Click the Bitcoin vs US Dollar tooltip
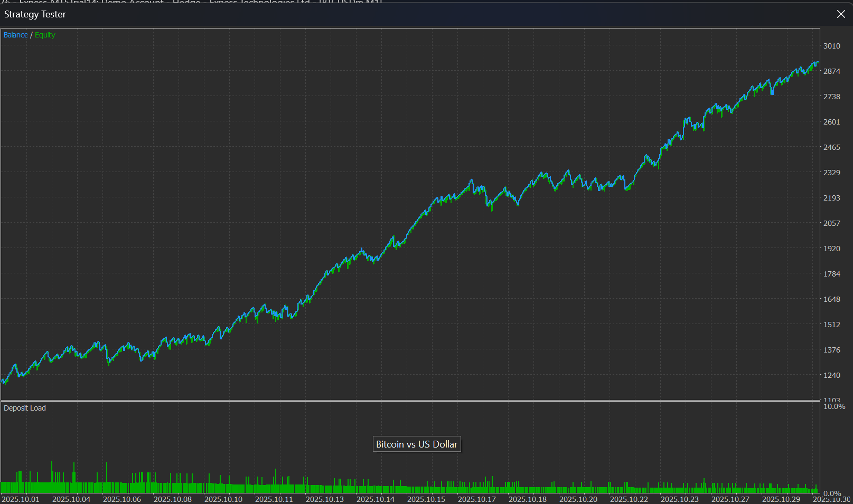The height and width of the screenshot is (504, 853). point(417,444)
